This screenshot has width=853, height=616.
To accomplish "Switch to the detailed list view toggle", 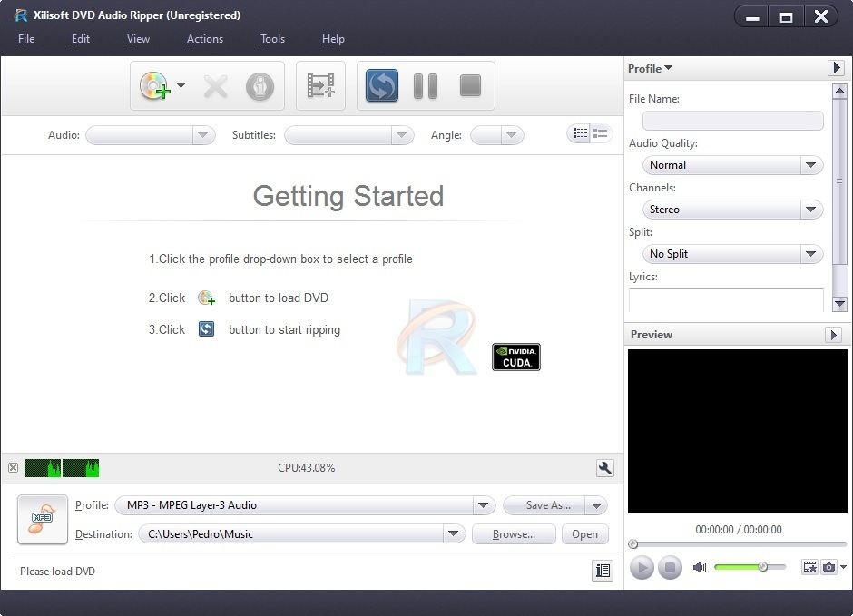I will [x=580, y=133].
